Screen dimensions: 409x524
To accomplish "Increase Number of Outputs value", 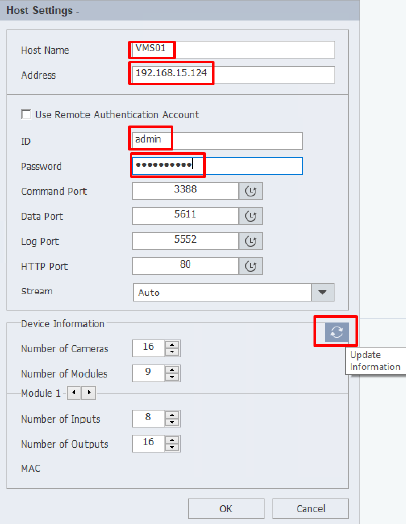I will coord(172,440).
